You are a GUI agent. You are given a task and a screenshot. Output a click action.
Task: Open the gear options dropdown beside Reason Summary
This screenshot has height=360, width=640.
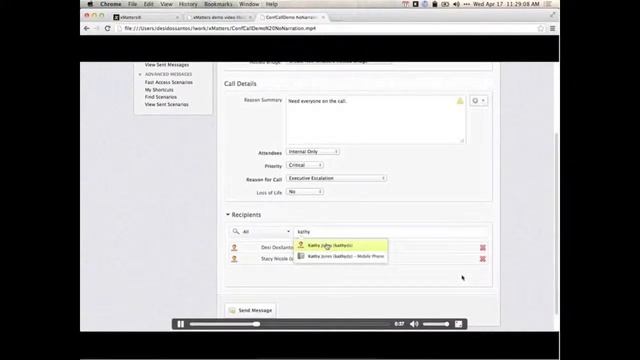478,101
